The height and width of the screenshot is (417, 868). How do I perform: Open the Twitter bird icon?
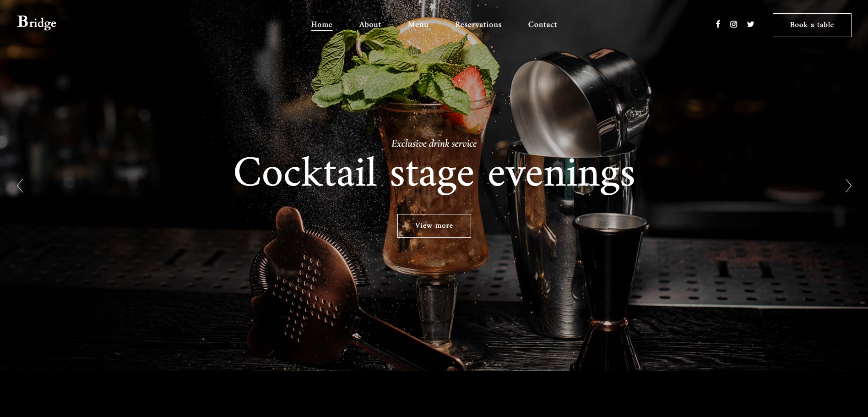pyautogui.click(x=750, y=24)
